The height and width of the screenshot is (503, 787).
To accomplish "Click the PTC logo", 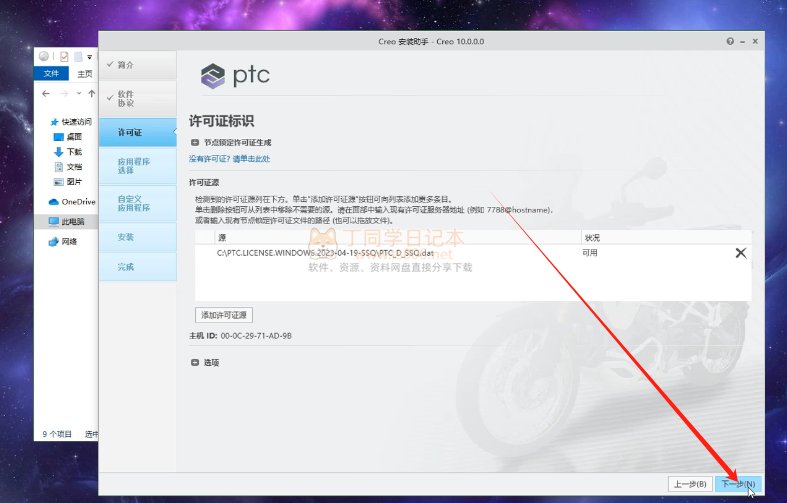I will pyautogui.click(x=235, y=76).
